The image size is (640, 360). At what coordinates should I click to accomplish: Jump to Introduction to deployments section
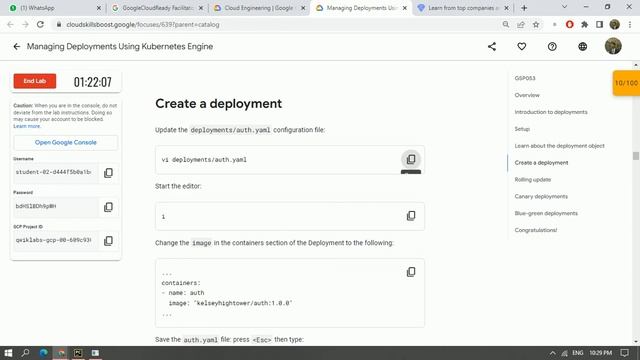(551, 112)
